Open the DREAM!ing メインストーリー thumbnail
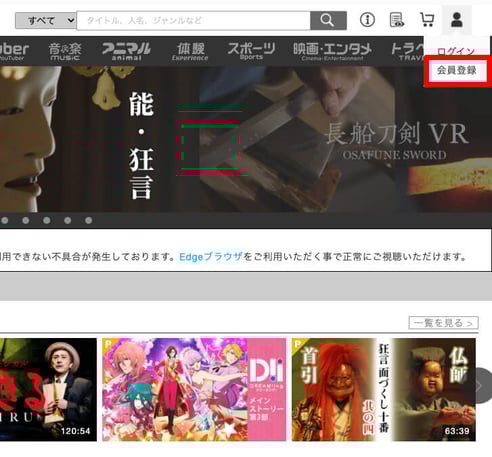The width and height of the screenshot is (492, 457). click(x=194, y=389)
